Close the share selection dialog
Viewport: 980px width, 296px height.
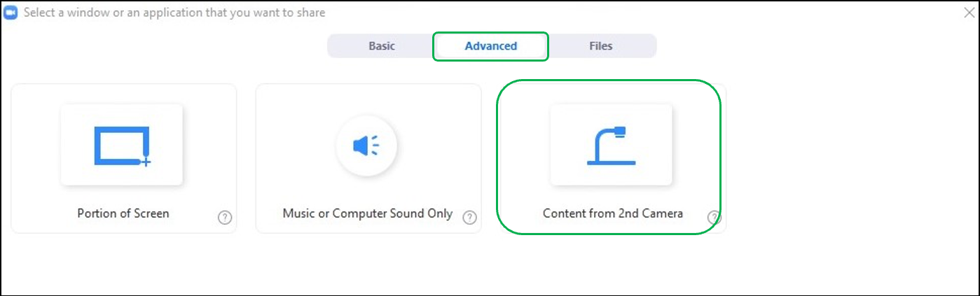tap(969, 12)
